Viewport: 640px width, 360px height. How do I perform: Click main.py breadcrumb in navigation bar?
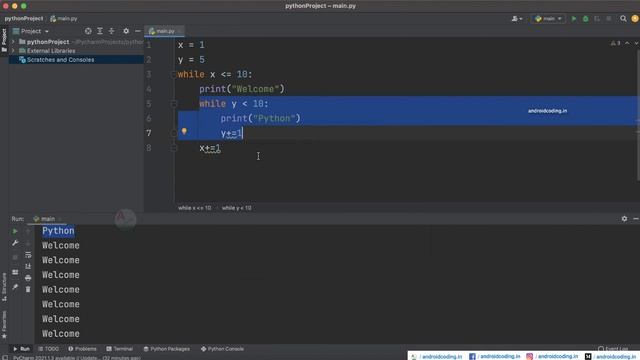pos(64,19)
